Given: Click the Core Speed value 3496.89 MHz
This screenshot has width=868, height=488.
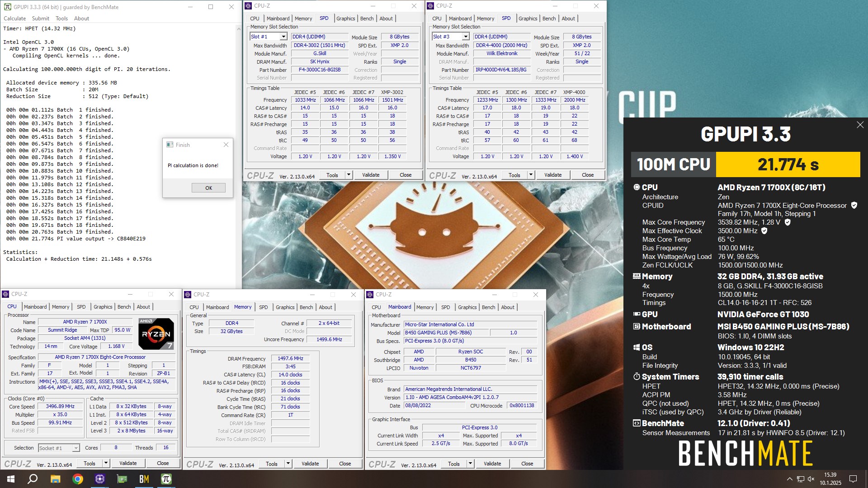Looking at the screenshot, I should coord(60,406).
